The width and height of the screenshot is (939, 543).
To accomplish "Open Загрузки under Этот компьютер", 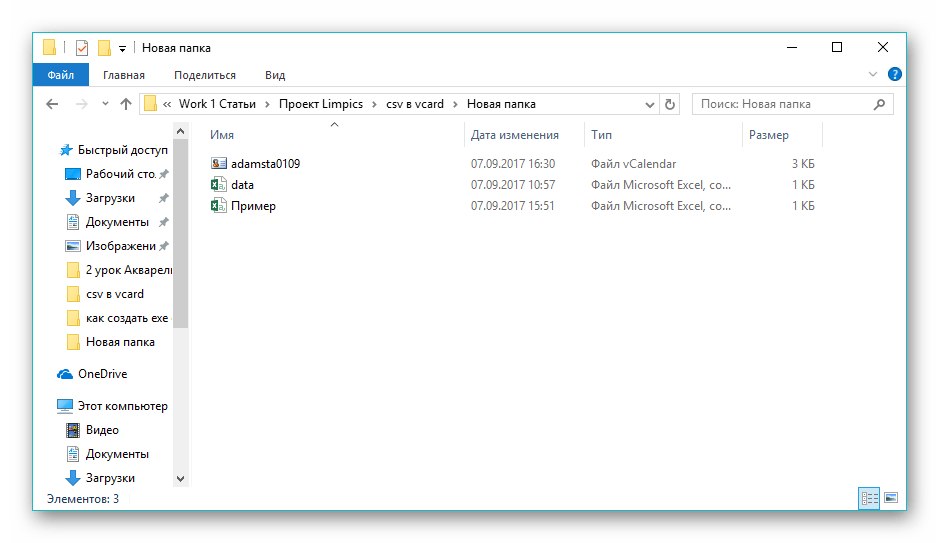I will click(110, 478).
